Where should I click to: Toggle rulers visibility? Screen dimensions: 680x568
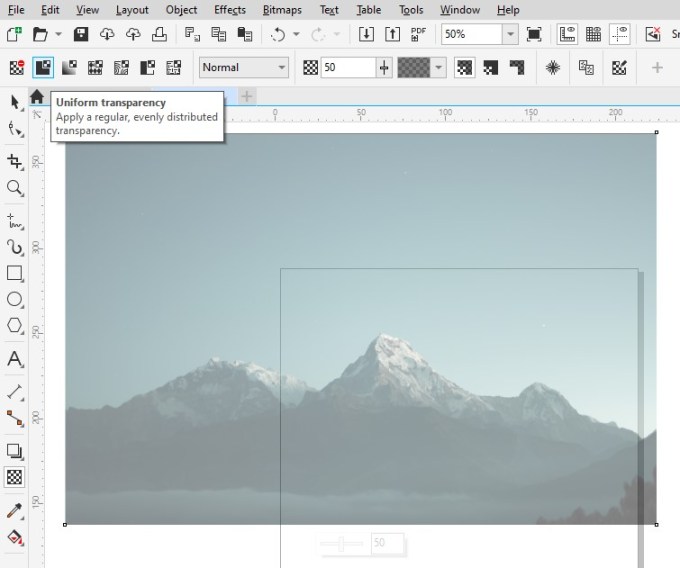click(567, 34)
